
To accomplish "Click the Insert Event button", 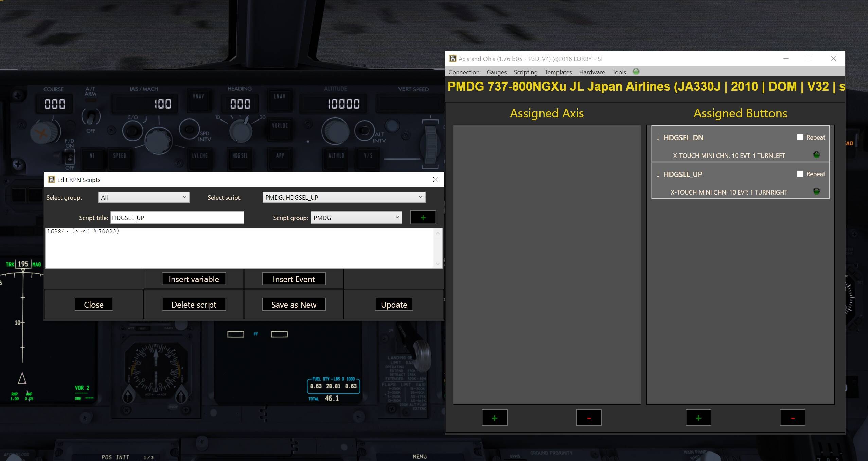I will (x=294, y=279).
